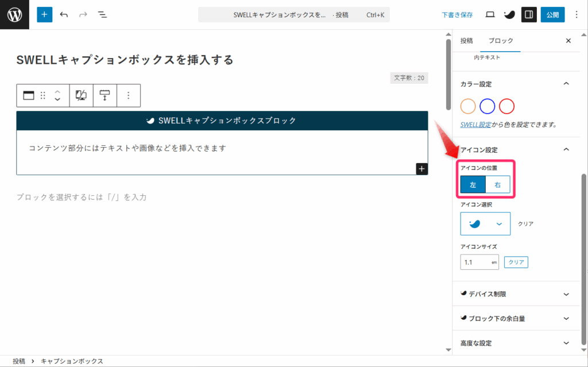This screenshot has width=588, height=367.
Task: Click 投稿 in the bottom breadcrumb
Action: 19,361
